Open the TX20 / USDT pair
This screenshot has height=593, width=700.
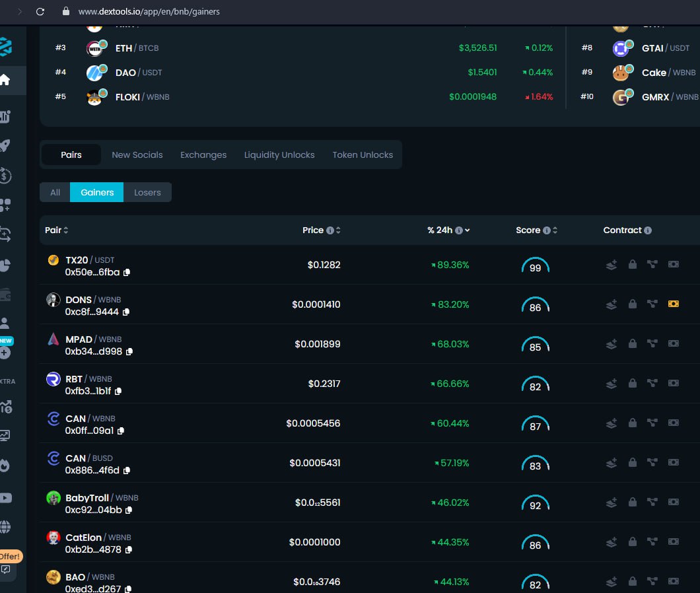90,260
